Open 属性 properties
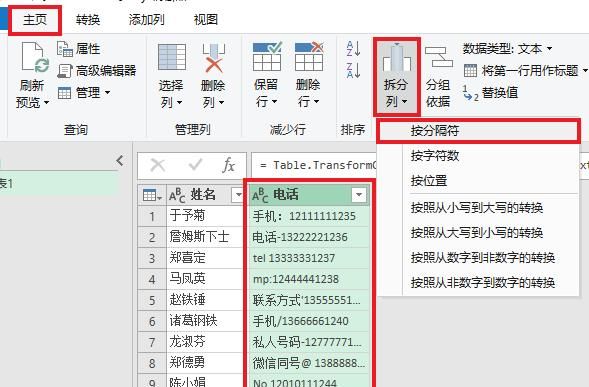Viewport: 589px width, 387px height. 79,49
